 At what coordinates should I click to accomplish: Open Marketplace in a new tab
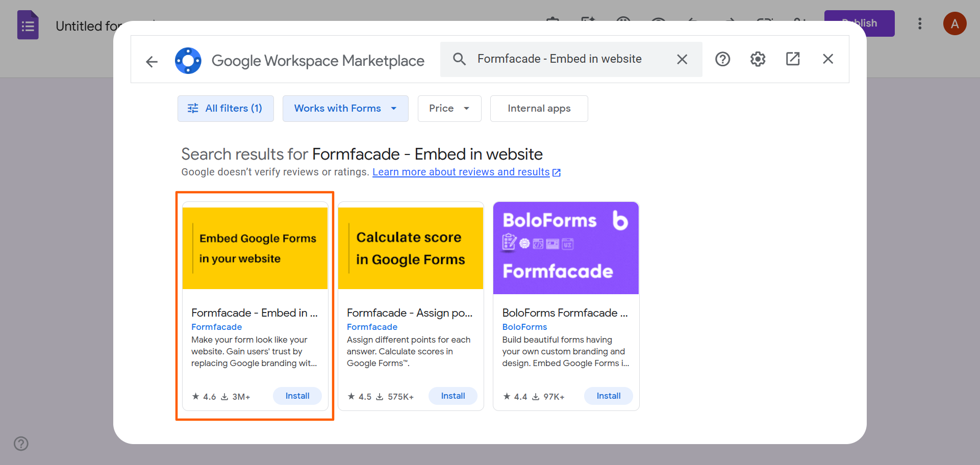[792, 59]
